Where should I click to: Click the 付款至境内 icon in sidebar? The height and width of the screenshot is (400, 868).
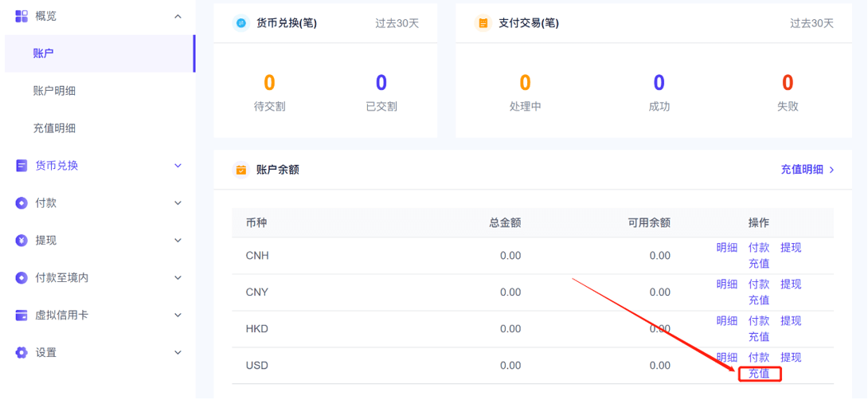tap(21, 277)
